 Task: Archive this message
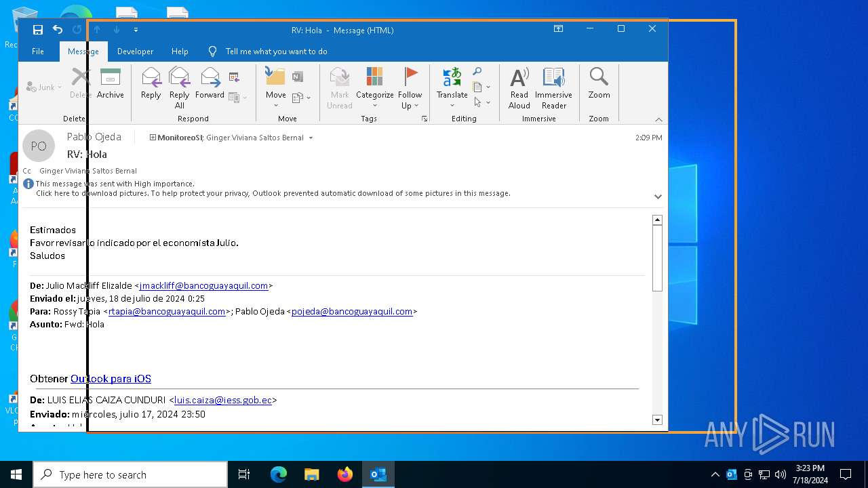[x=110, y=84]
